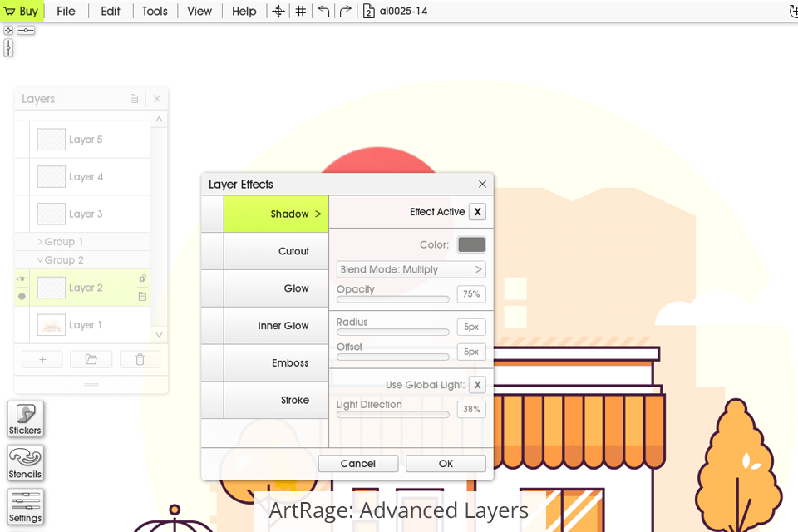Click the Cancel button
Viewport: 798px width, 532px height.
pos(358,463)
